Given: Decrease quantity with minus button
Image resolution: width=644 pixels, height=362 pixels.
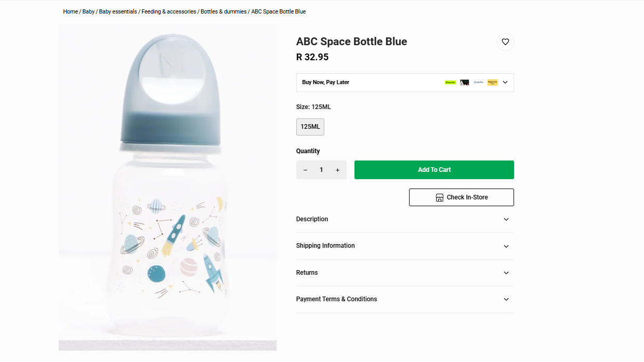Looking at the screenshot, I should click(x=306, y=170).
